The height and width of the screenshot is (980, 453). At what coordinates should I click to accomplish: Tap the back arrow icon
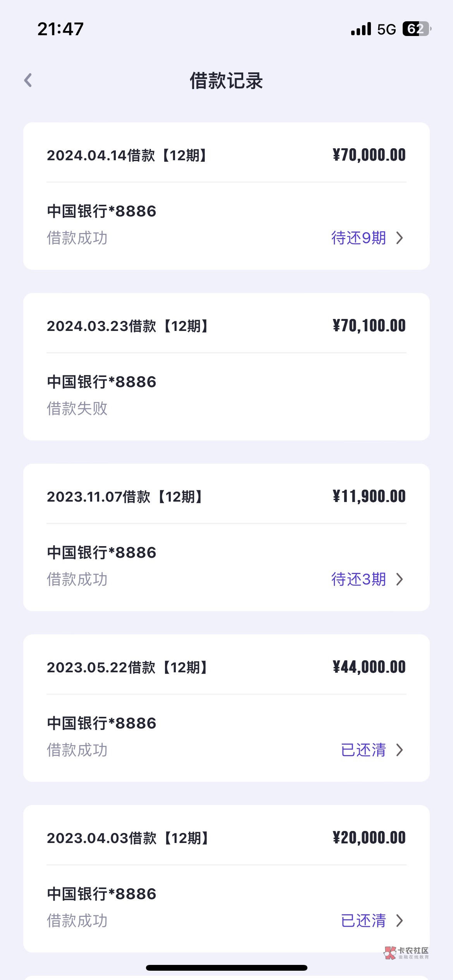coord(28,81)
